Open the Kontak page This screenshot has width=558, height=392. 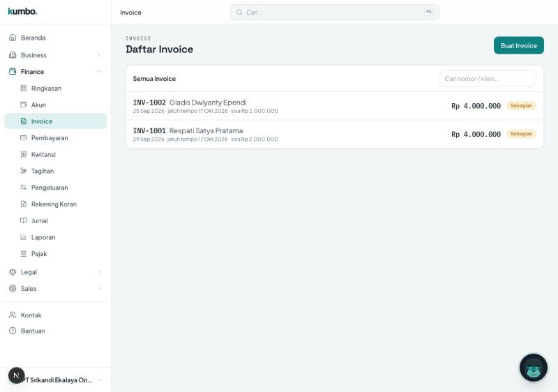(56, 315)
